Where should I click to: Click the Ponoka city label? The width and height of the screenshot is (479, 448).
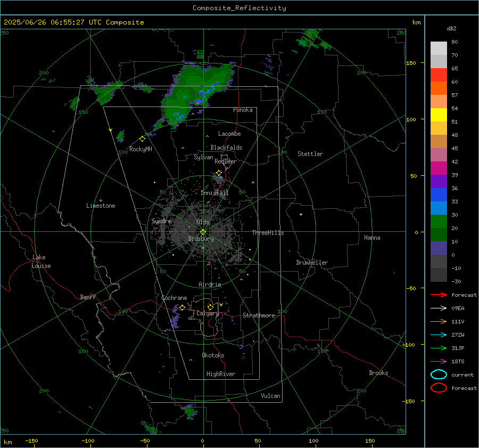[243, 110]
